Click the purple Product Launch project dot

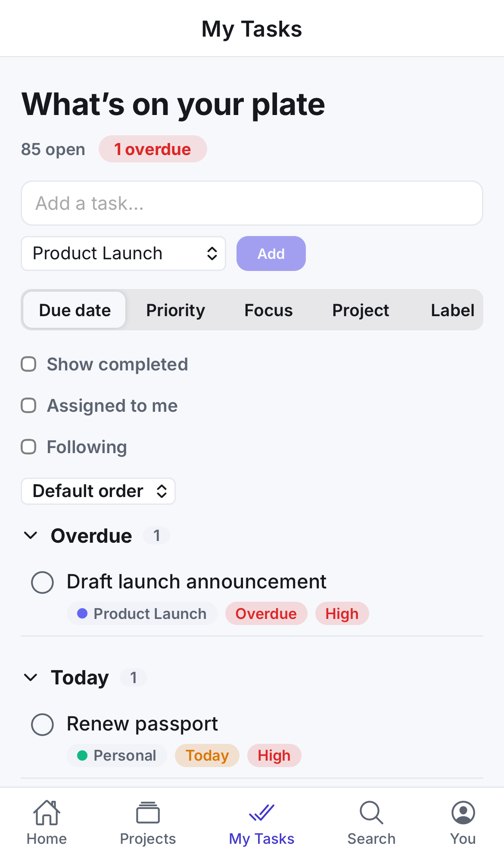(x=82, y=613)
